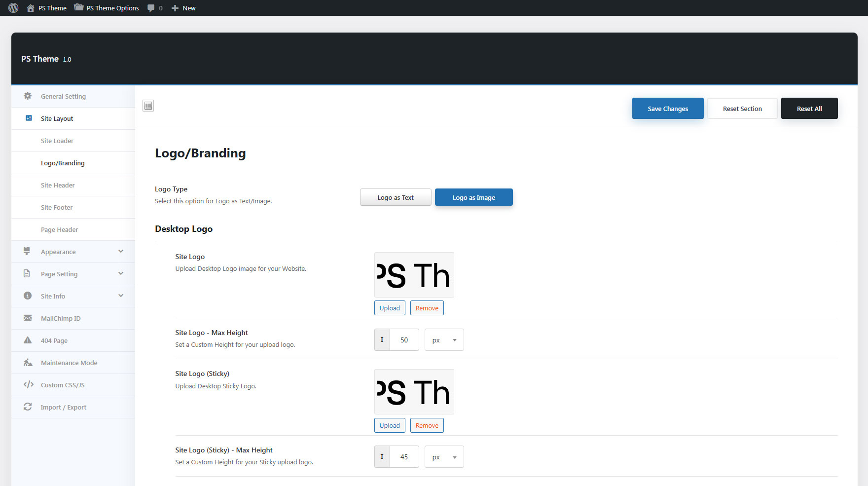Open General Setting via gear icon
The image size is (868, 486).
(x=28, y=96)
